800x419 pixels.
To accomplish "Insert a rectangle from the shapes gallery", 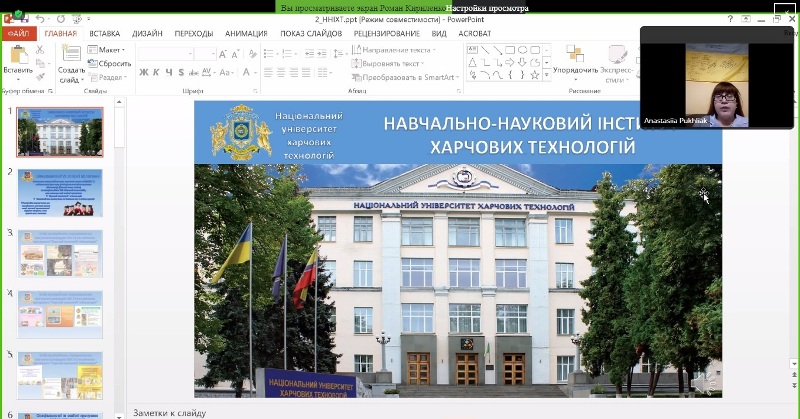I will [x=510, y=50].
